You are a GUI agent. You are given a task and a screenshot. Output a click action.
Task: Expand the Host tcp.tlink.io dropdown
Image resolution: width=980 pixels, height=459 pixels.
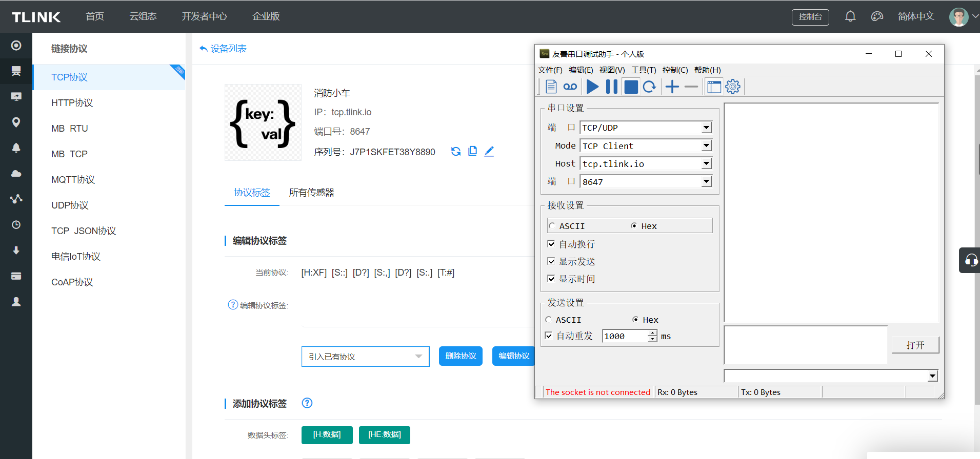[707, 163]
